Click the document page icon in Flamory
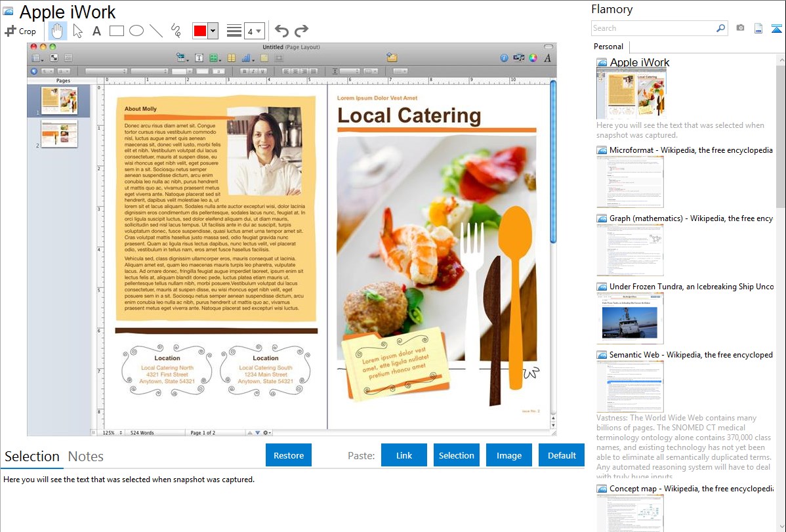This screenshot has width=786, height=532. pos(758,28)
